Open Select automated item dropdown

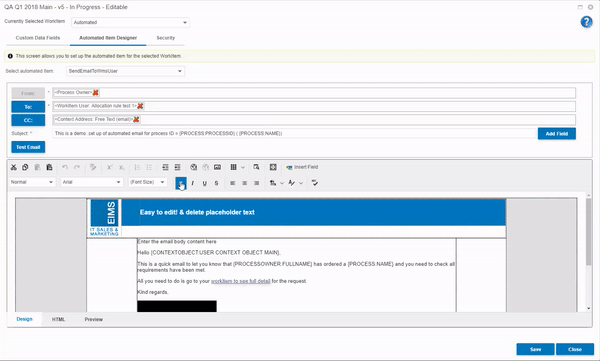coord(126,71)
